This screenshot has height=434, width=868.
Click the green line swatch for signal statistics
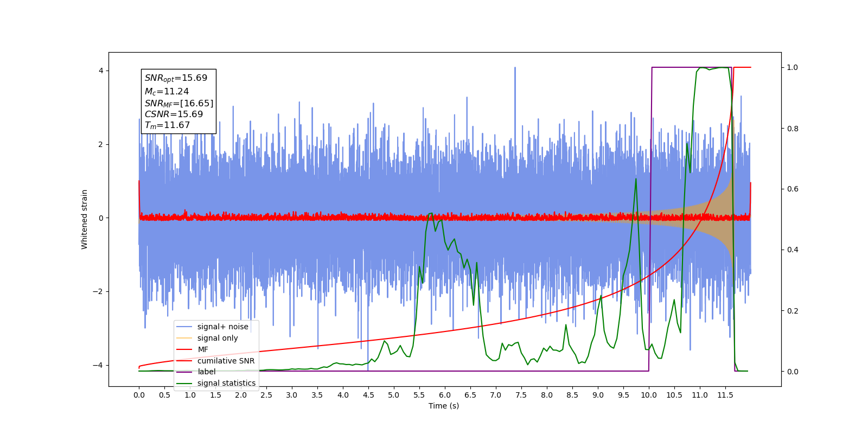point(184,383)
